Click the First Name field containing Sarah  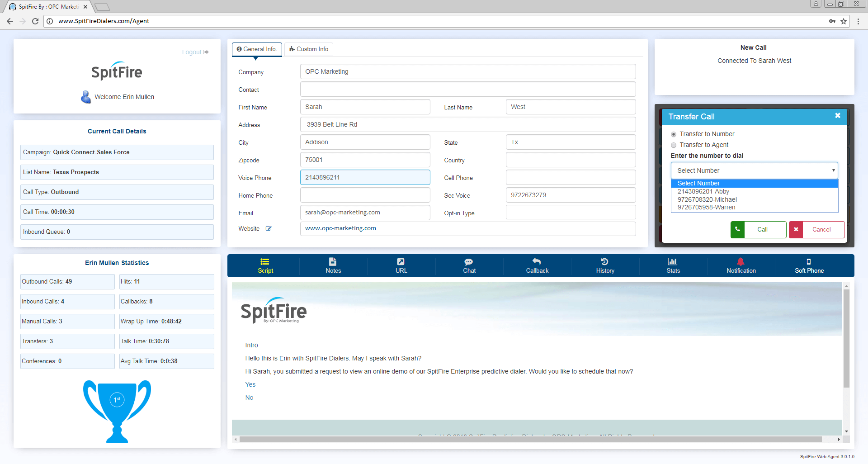click(x=365, y=107)
